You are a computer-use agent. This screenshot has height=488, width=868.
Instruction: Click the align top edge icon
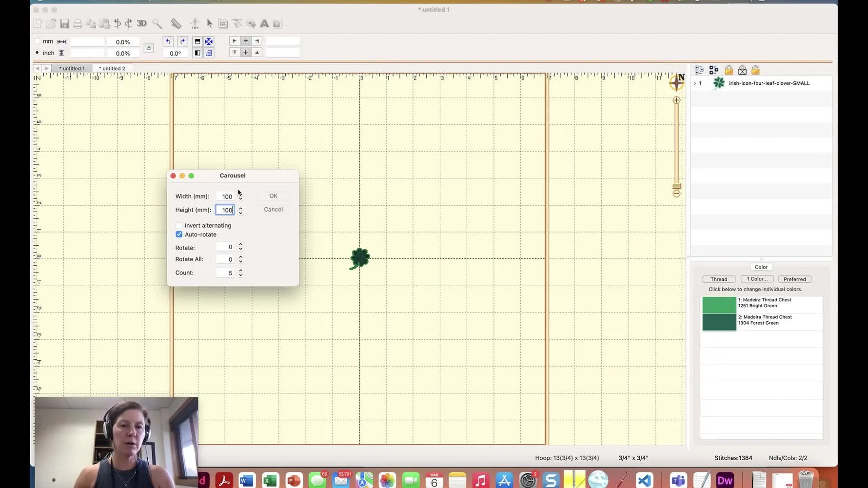point(235,52)
